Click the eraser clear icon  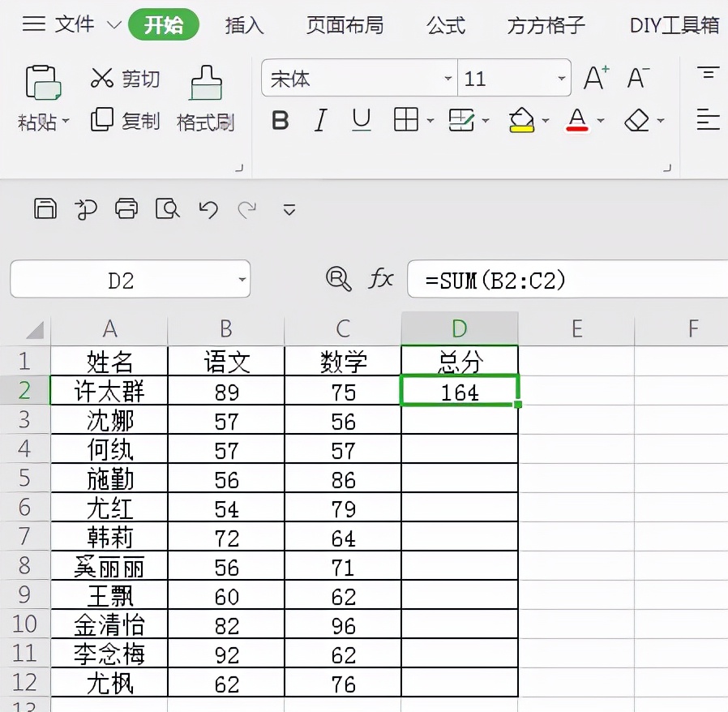636,120
